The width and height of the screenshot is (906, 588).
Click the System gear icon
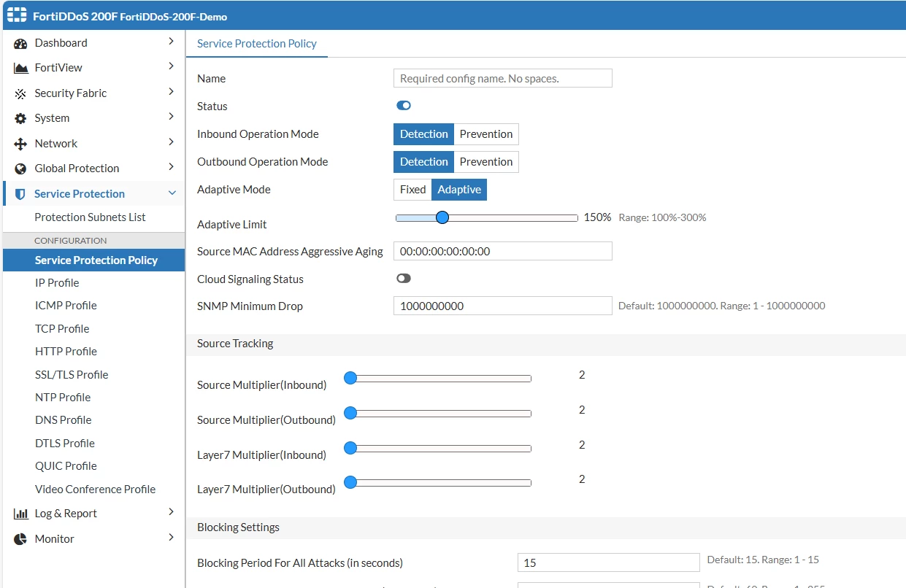(x=20, y=118)
